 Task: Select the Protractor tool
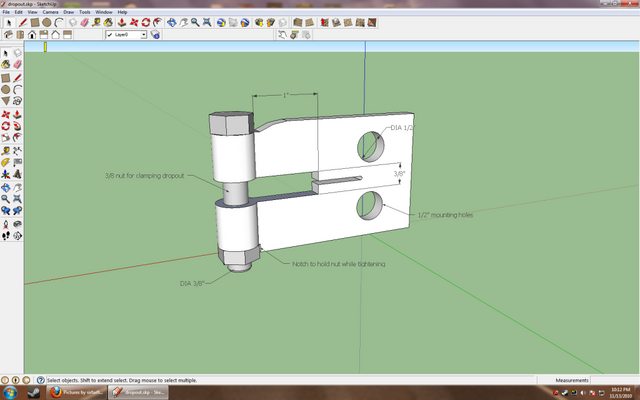tap(6, 162)
